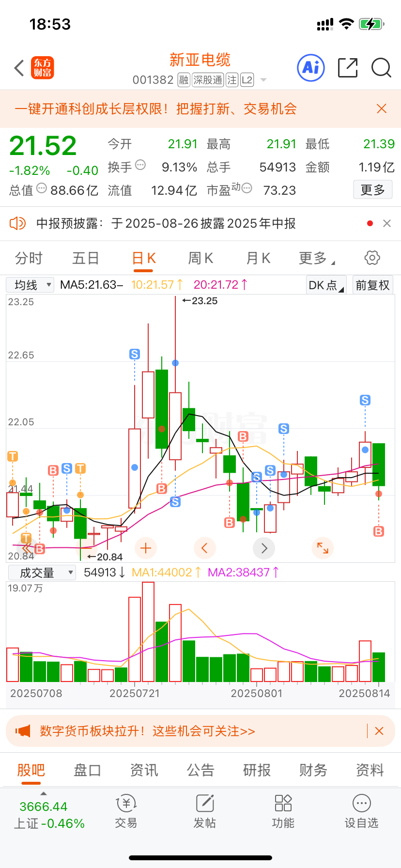Switch to 月K chart tab

coord(258,258)
